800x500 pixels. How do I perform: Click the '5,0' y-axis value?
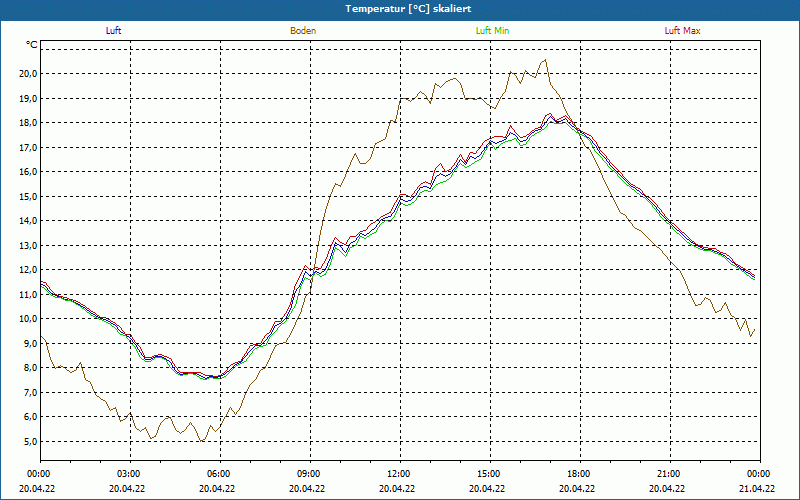pyautogui.click(x=30, y=441)
